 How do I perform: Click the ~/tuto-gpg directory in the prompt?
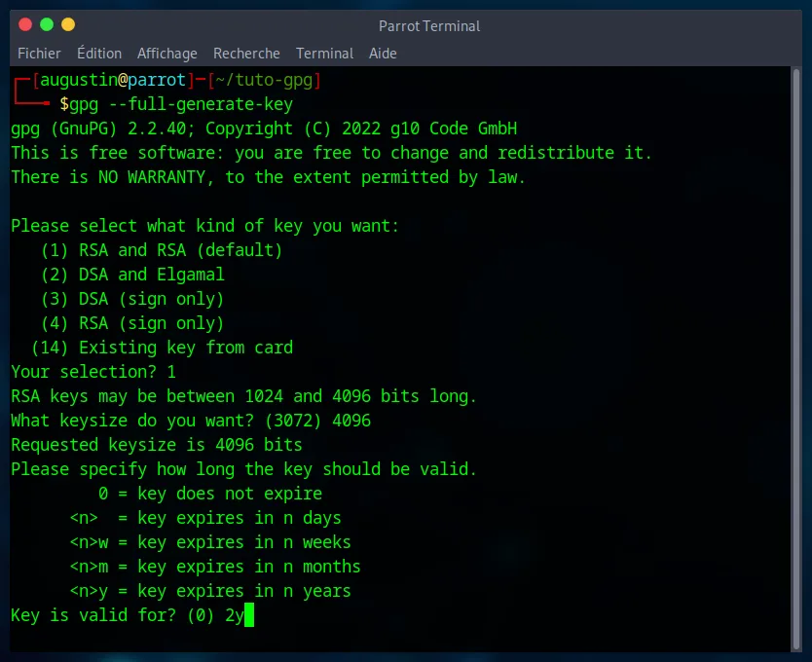[x=264, y=80]
